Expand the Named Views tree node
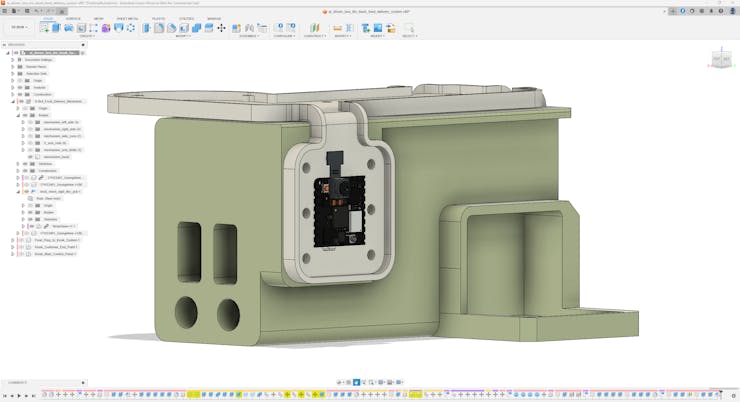Screen dimensions: 740x402 (13, 67)
